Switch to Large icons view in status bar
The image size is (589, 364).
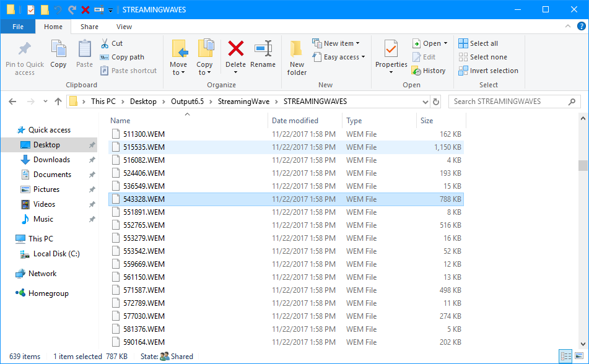pos(579,356)
